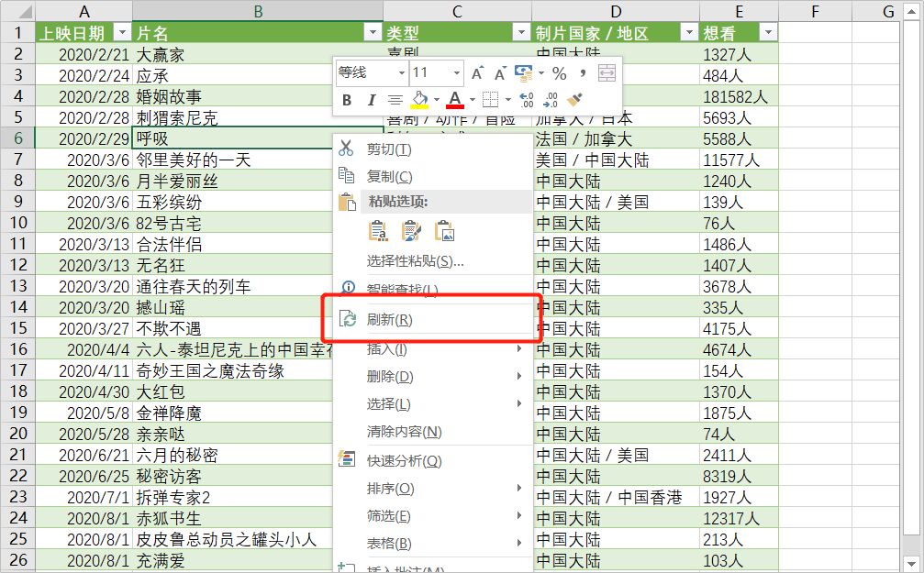Expand the 排序(O) sort submenu

pyautogui.click(x=431, y=489)
